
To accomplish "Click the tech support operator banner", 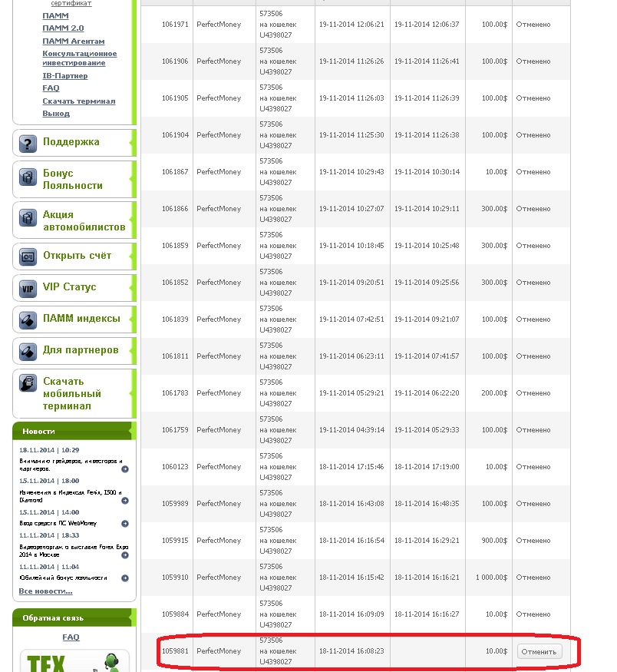I will click(x=74, y=660).
